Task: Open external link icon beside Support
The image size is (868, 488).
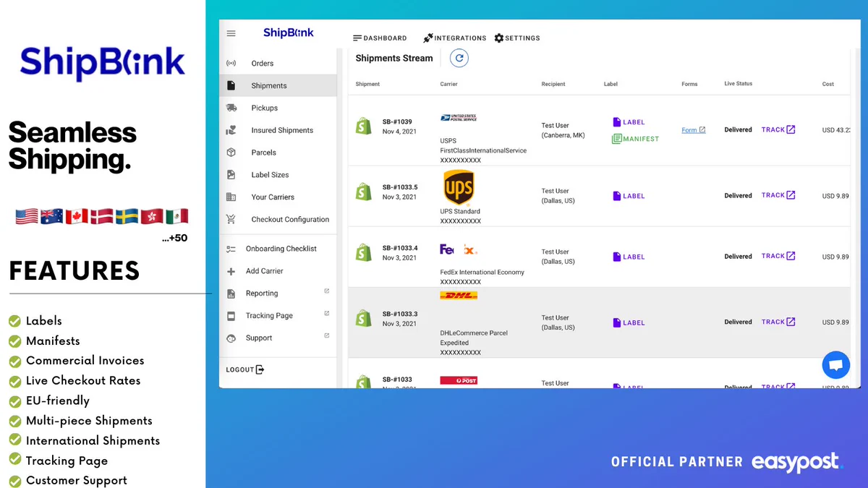Action: point(326,335)
